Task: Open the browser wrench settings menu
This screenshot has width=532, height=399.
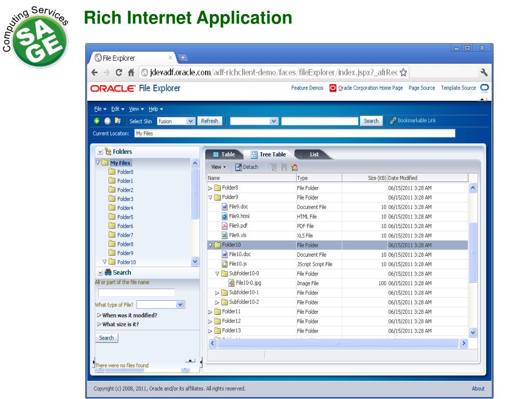Action: click(x=484, y=72)
